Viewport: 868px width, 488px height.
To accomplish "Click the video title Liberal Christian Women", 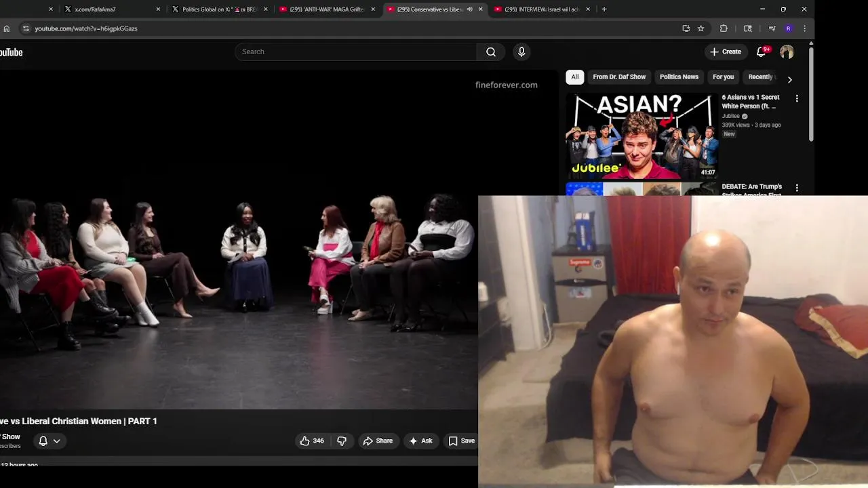I will pos(79,422).
